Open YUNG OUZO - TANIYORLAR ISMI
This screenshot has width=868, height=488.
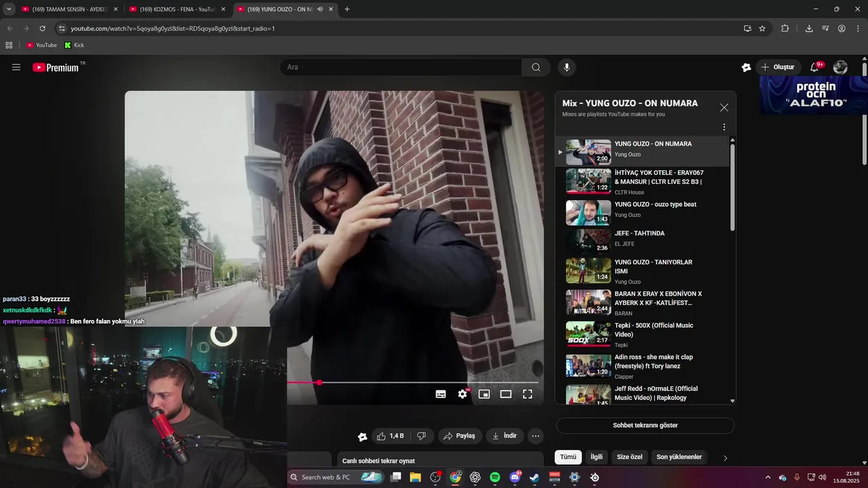click(x=643, y=271)
